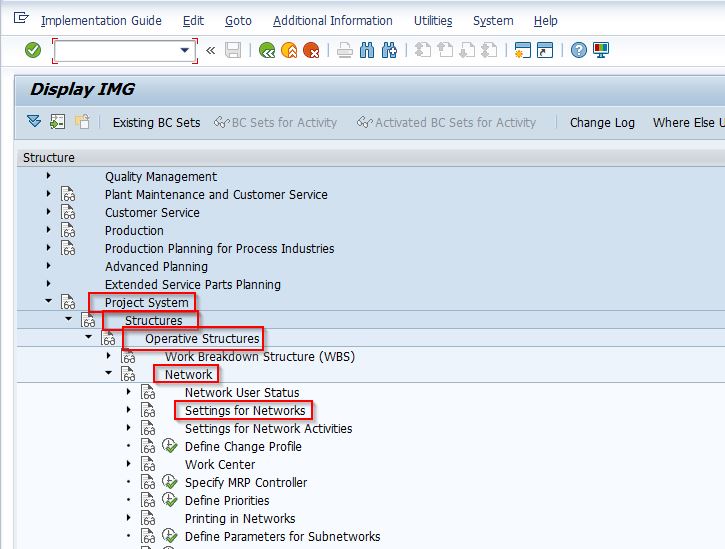Click the Existing BC Sets button
Viewport: 725px width, 549px height.
156,123
